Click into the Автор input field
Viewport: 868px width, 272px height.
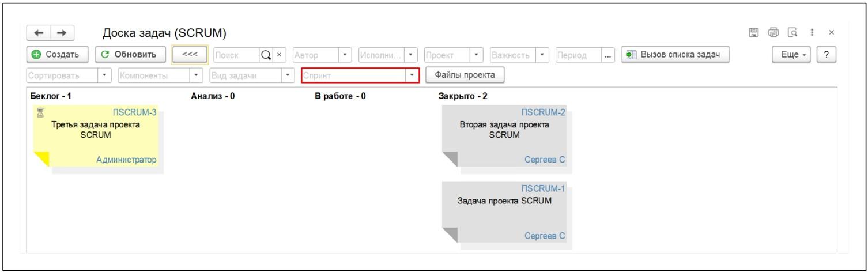(315, 55)
